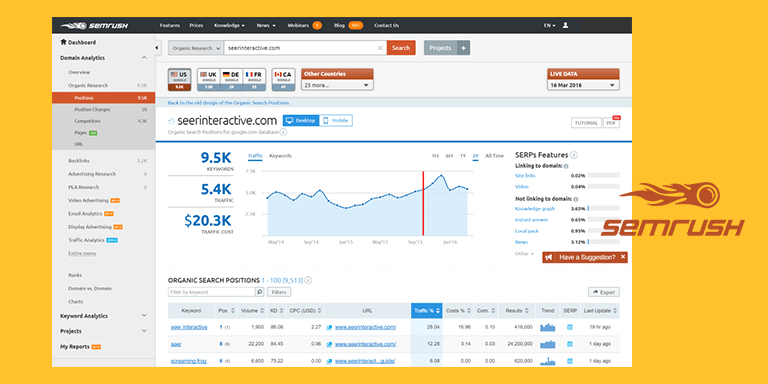This screenshot has width=768, height=384.
Task: View SERP snapshot for seer interactive row
Action: pos(570,327)
